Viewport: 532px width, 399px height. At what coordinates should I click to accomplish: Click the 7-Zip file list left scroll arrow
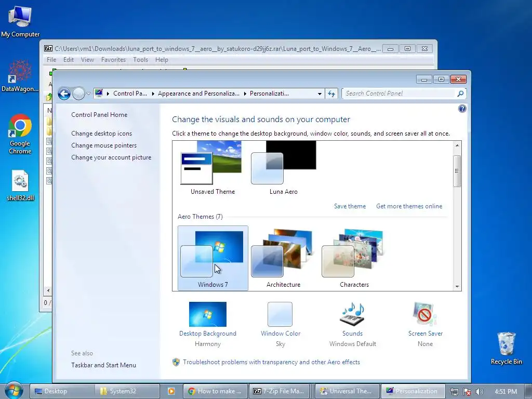coord(48,290)
